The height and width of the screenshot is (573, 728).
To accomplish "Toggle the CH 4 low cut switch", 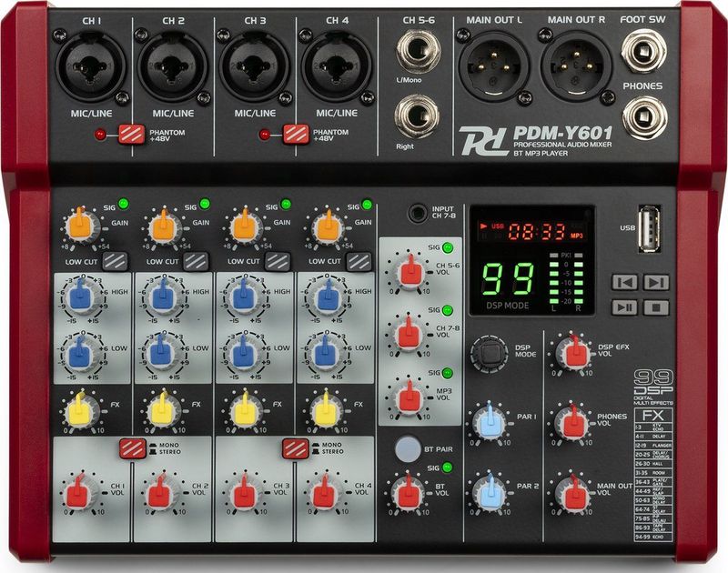I will tap(359, 261).
